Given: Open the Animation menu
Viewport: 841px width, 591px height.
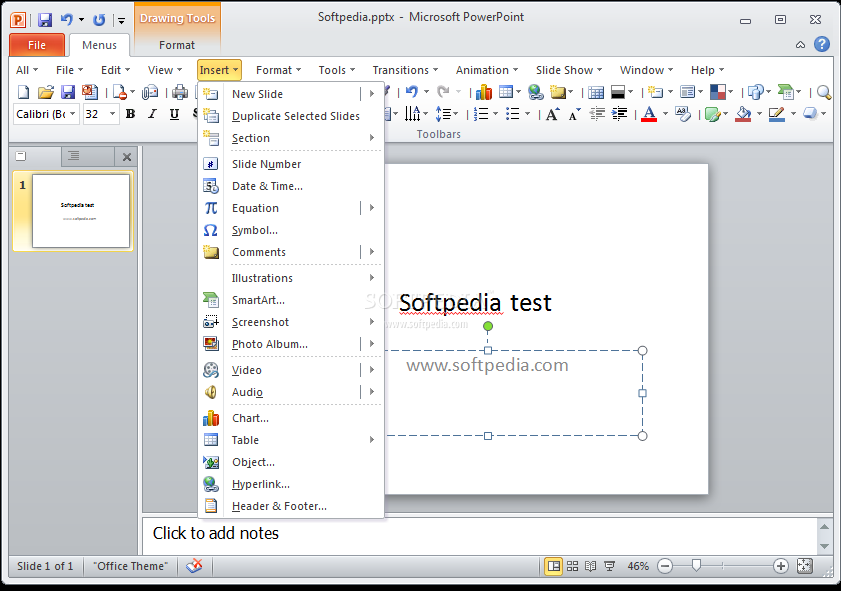Looking at the screenshot, I should [x=487, y=70].
